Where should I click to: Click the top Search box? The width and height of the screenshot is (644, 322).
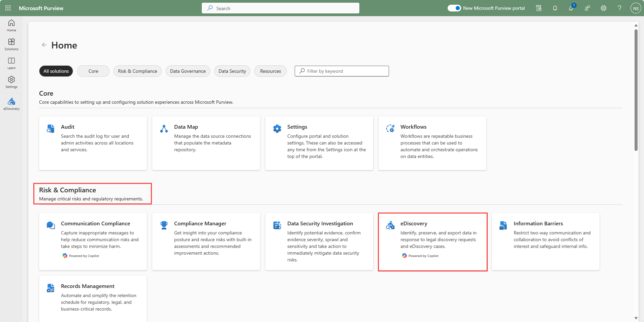point(281,8)
